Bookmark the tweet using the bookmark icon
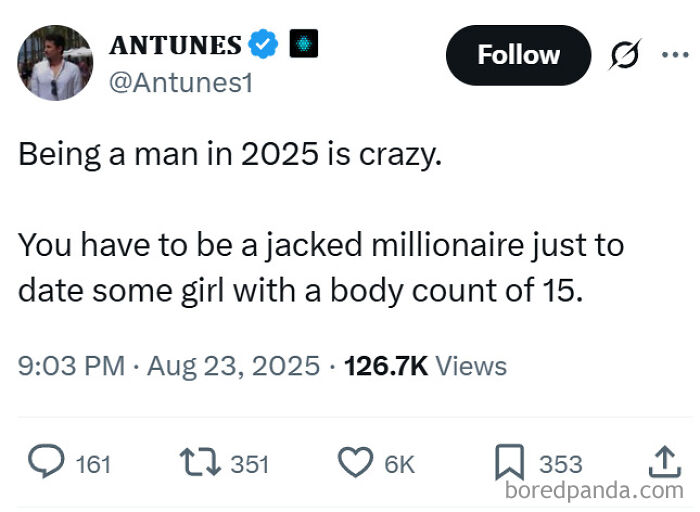 (509, 463)
